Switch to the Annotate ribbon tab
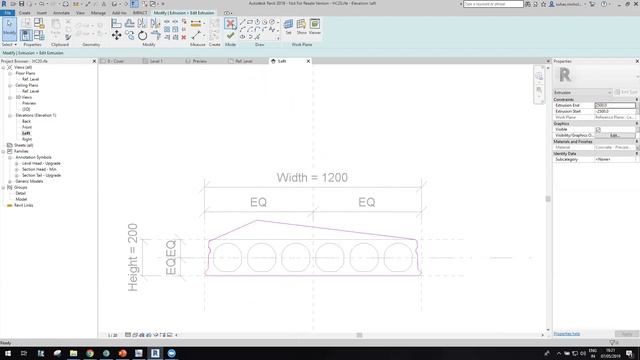640x360 pixels. pyautogui.click(x=61, y=13)
